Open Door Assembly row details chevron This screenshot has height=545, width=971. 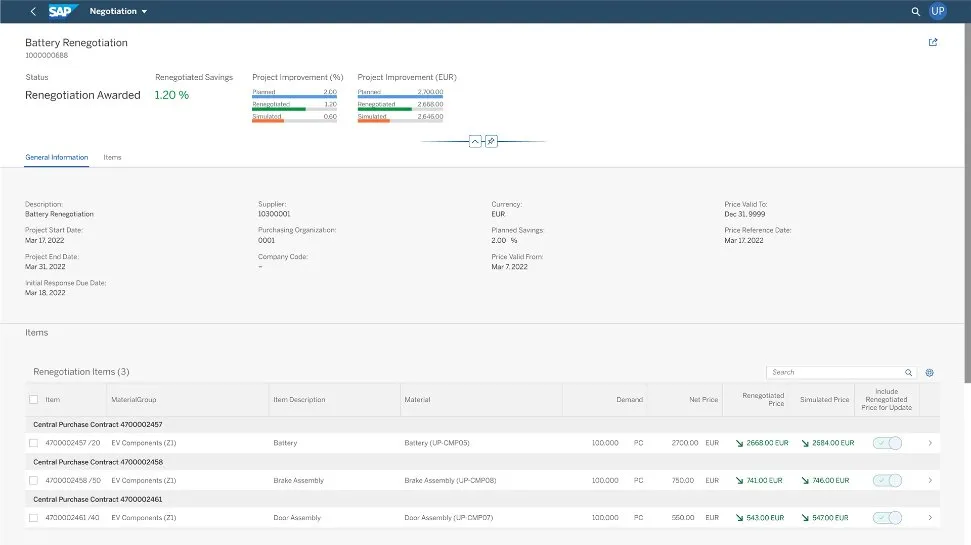pos(930,518)
